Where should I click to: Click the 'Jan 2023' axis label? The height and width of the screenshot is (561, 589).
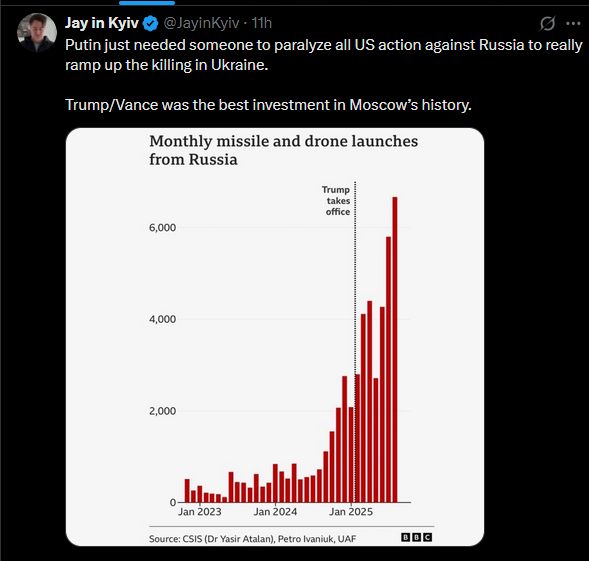(x=199, y=512)
